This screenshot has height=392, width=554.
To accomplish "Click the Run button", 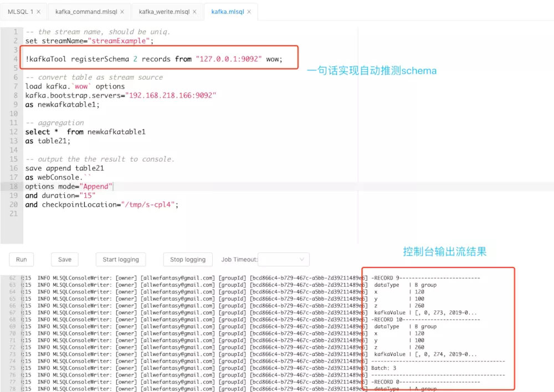I will (x=21, y=259).
